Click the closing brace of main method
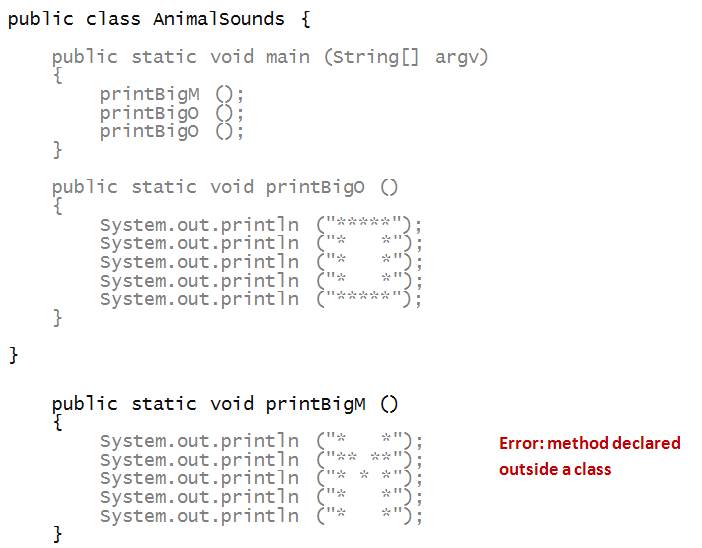This screenshot has width=702, height=548. click(x=57, y=150)
